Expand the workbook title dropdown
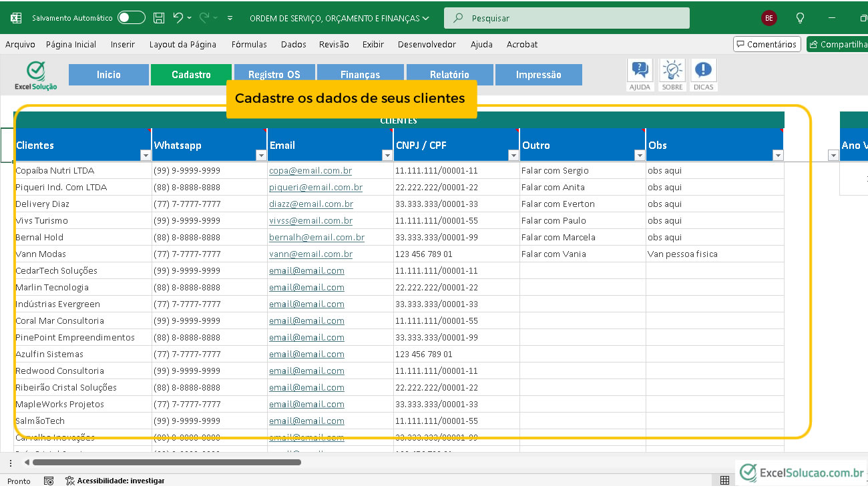Image resolution: width=868 pixels, height=488 pixels. point(426,19)
